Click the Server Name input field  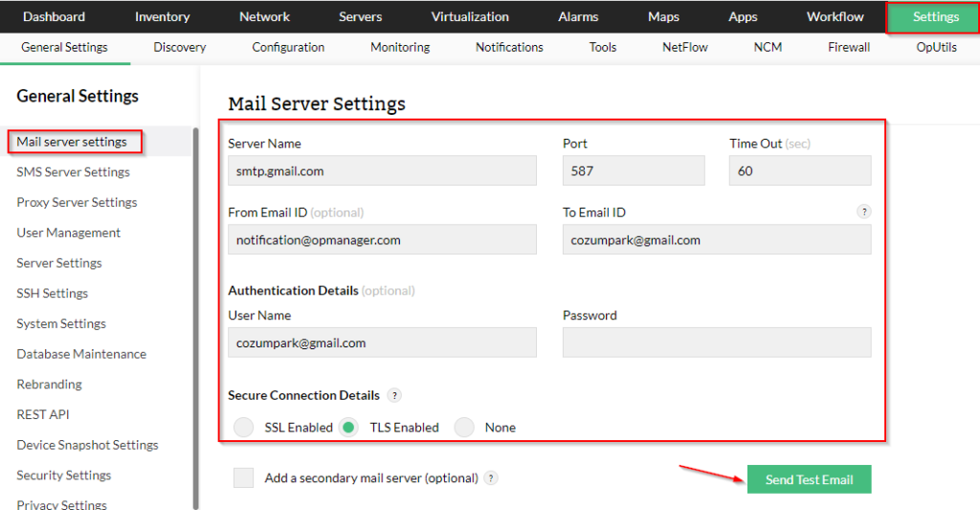pos(383,170)
